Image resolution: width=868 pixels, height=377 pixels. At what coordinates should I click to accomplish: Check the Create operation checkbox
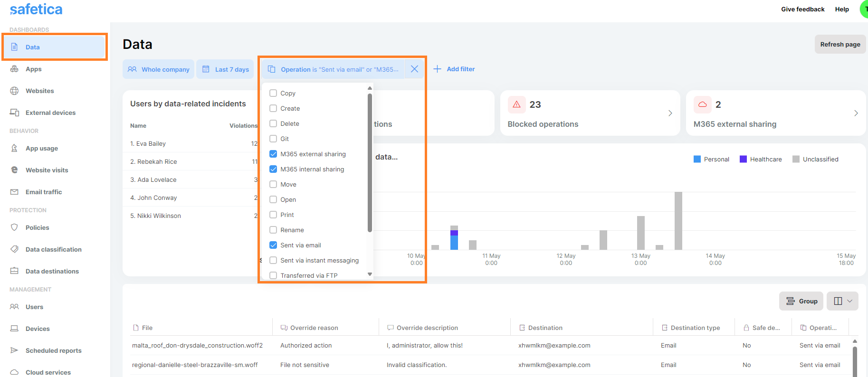click(273, 108)
